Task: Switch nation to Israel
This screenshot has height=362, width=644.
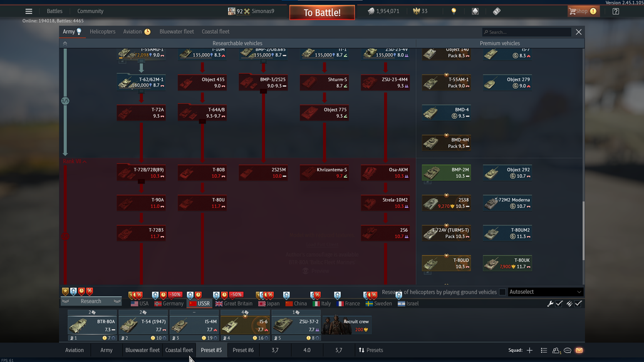Action: pos(408,304)
